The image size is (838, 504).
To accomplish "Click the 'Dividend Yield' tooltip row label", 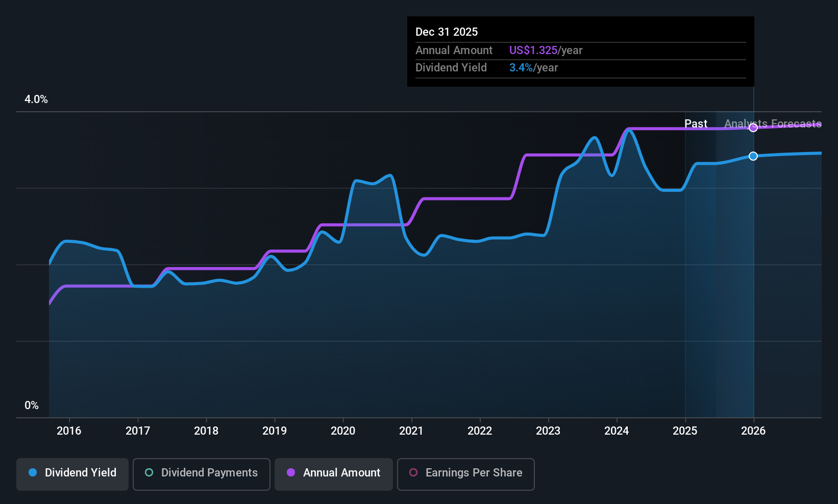I will [451, 68].
